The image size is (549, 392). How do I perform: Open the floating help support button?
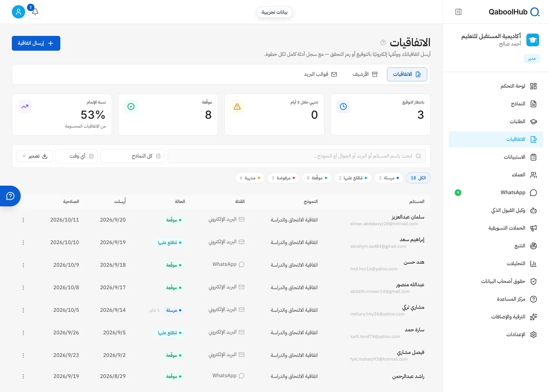pyautogui.click(x=10, y=196)
